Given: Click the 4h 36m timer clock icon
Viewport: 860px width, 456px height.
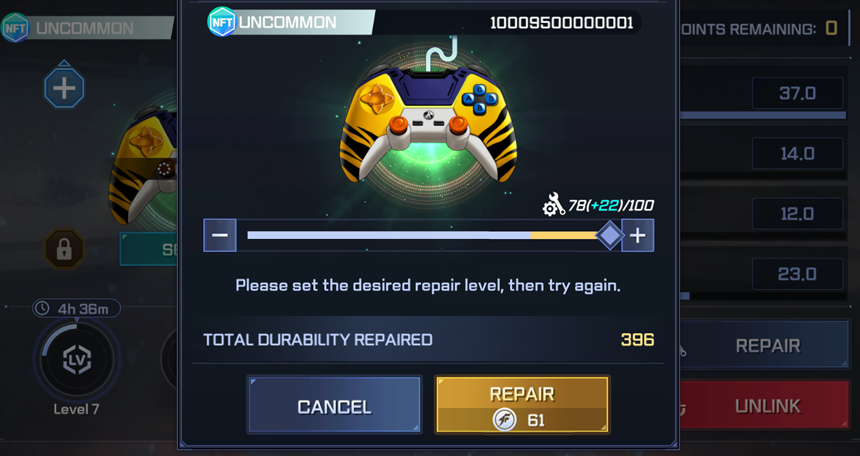Looking at the screenshot, I should pyautogui.click(x=42, y=309).
